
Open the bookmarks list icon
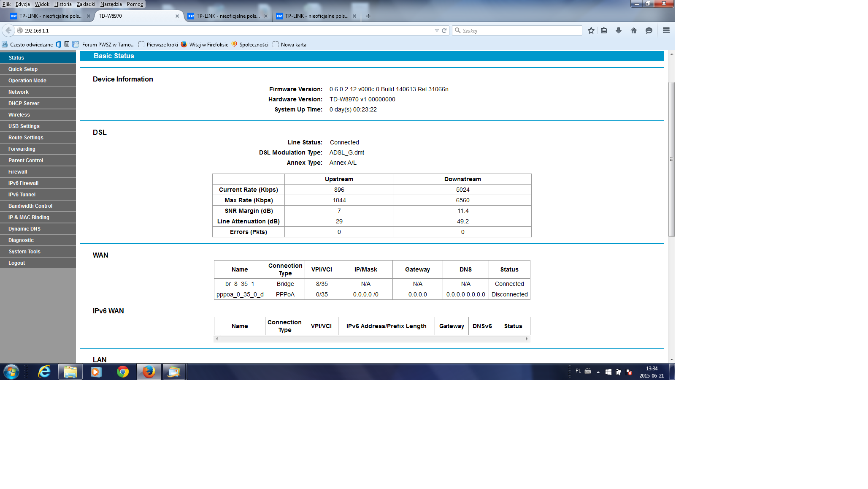coord(604,30)
